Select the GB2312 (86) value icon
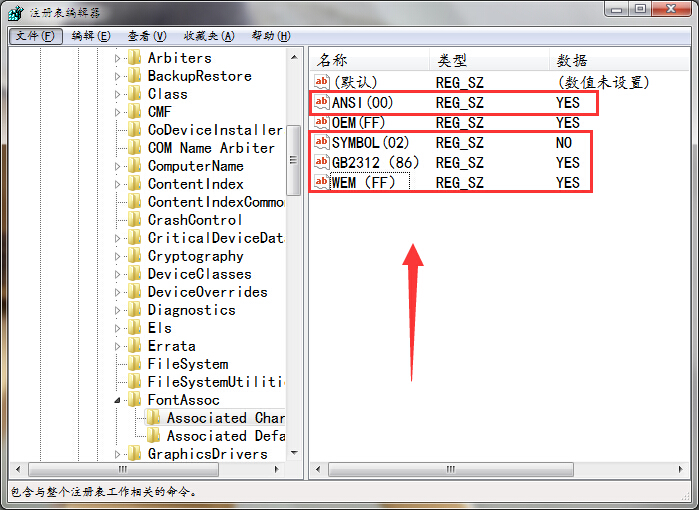The image size is (699, 510). (321, 162)
